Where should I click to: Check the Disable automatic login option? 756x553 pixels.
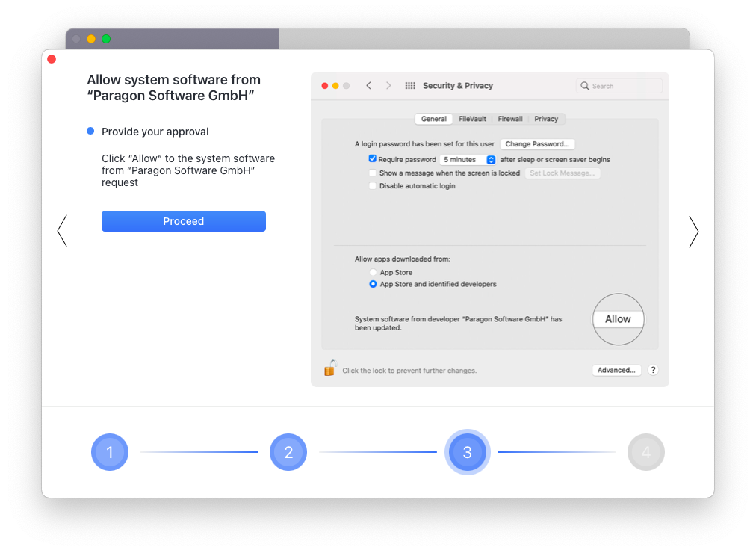372,185
